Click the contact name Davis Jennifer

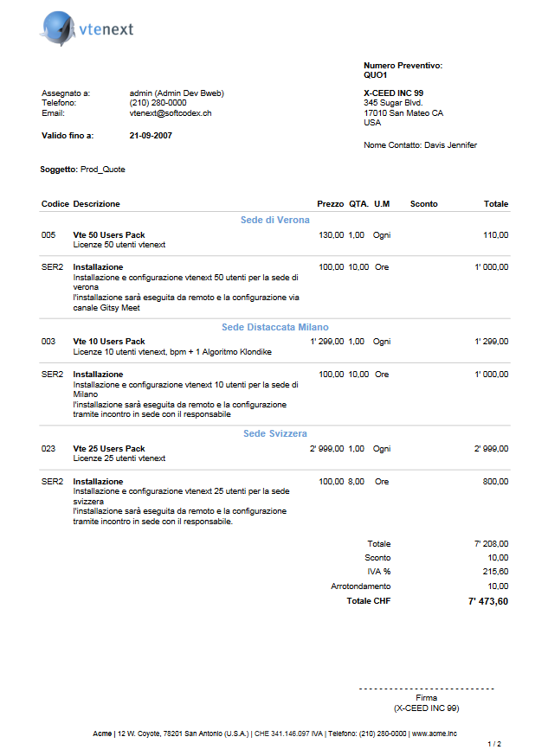[x=450, y=145]
